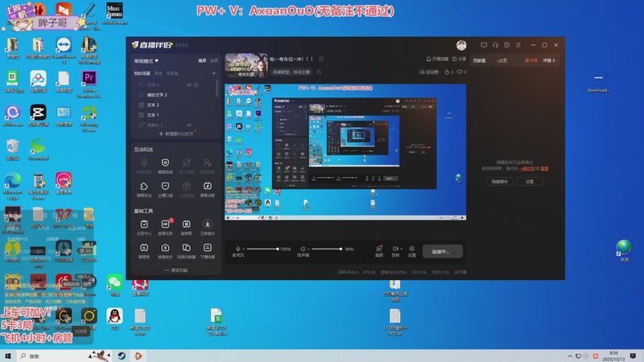Toggle visibility eye on 文本 4 row
Screen dimensions: 644x362
tap(189, 85)
